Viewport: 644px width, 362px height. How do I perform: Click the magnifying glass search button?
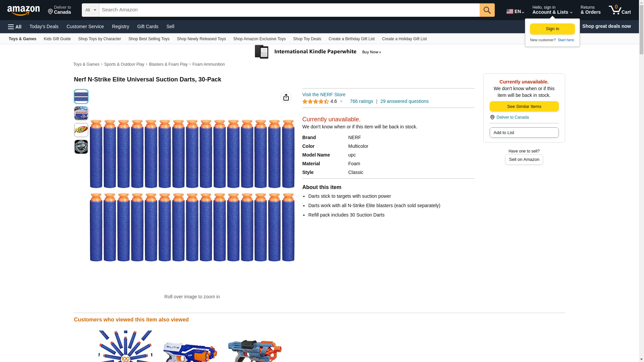[487, 10]
